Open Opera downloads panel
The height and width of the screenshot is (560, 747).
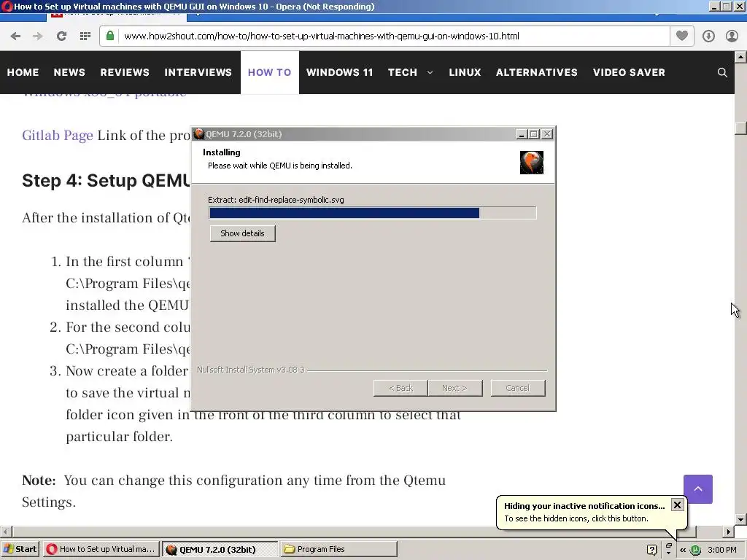point(708,36)
